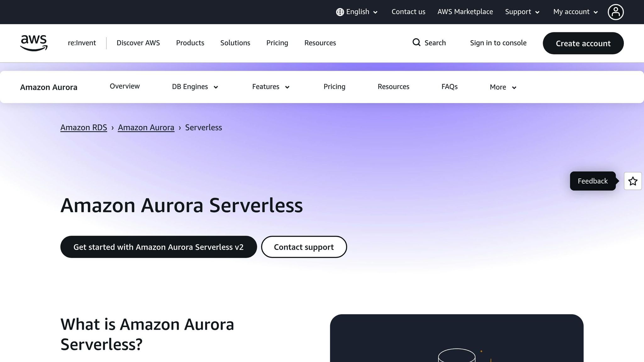The width and height of the screenshot is (644, 362).
Task: Navigate to Amazon RDS via breadcrumb
Action: (x=84, y=128)
